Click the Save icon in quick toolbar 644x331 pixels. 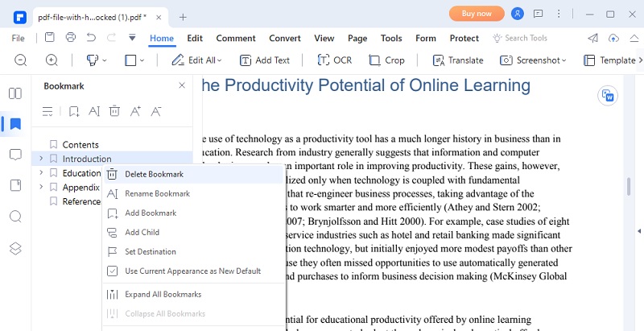click(50, 37)
